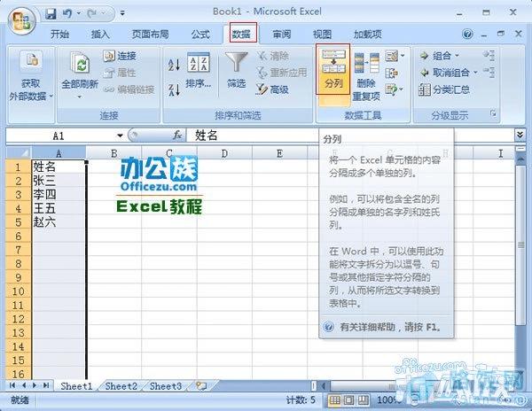The height and width of the screenshot is (411, 532).
Task: Open the 分级显示 dialog launcher
Action: pyautogui.click(x=493, y=112)
